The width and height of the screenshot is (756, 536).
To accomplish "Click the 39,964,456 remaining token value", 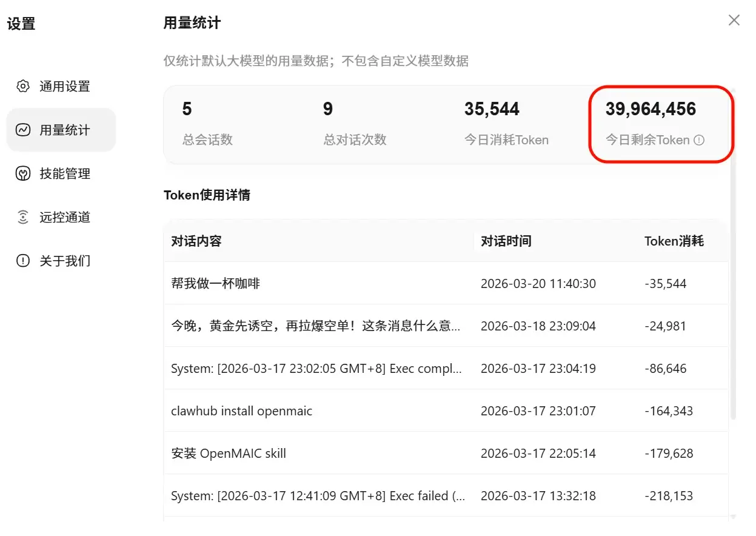I will point(651,109).
